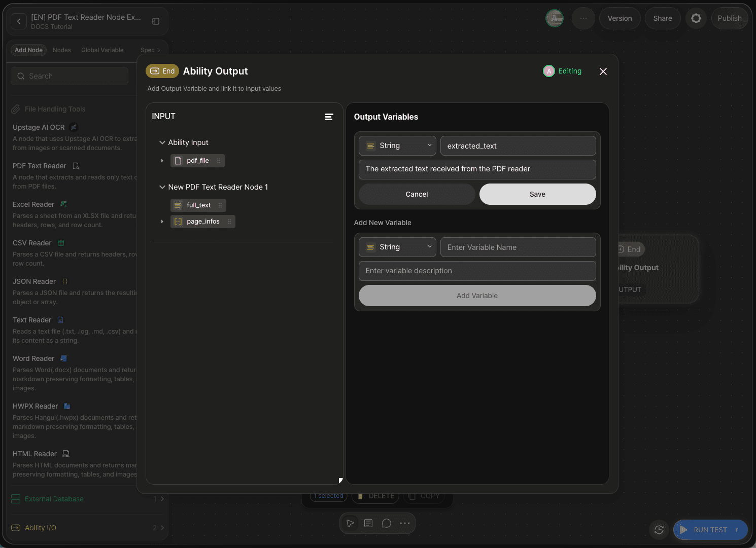Click the Enter Variable Name field
The height and width of the screenshot is (548, 756).
tap(518, 247)
